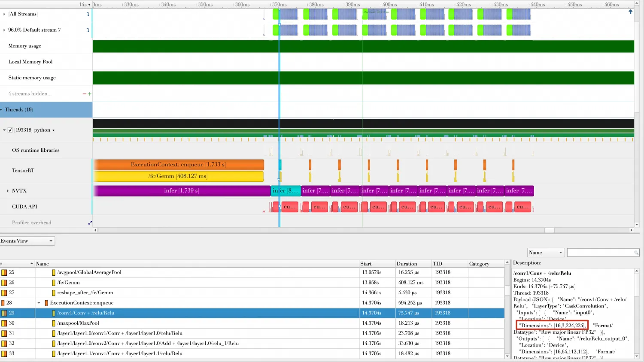Click the orange row icon for event 28

pos(3,303)
